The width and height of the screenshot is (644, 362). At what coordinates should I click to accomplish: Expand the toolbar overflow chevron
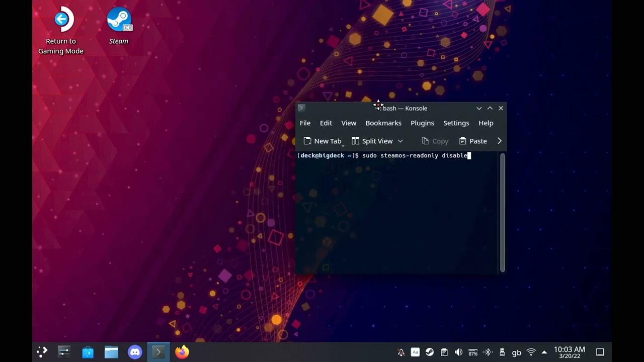pyautogui.click(x=500, y=141)
